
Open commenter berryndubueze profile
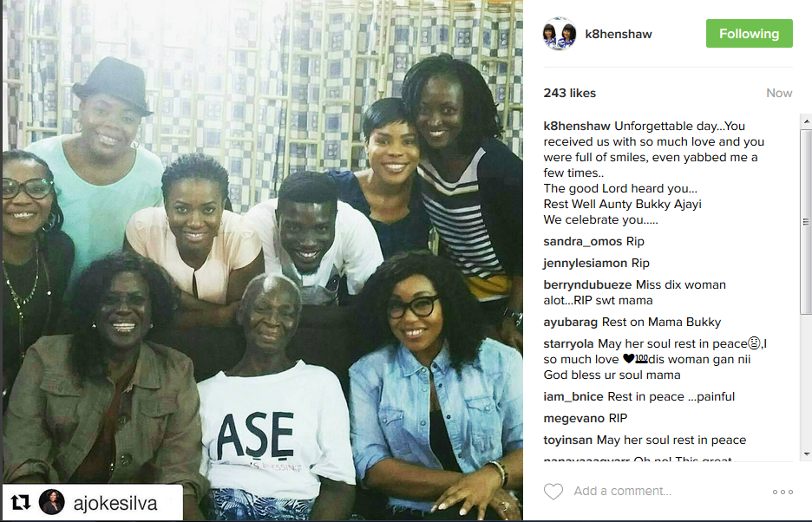tap(587, 284)
